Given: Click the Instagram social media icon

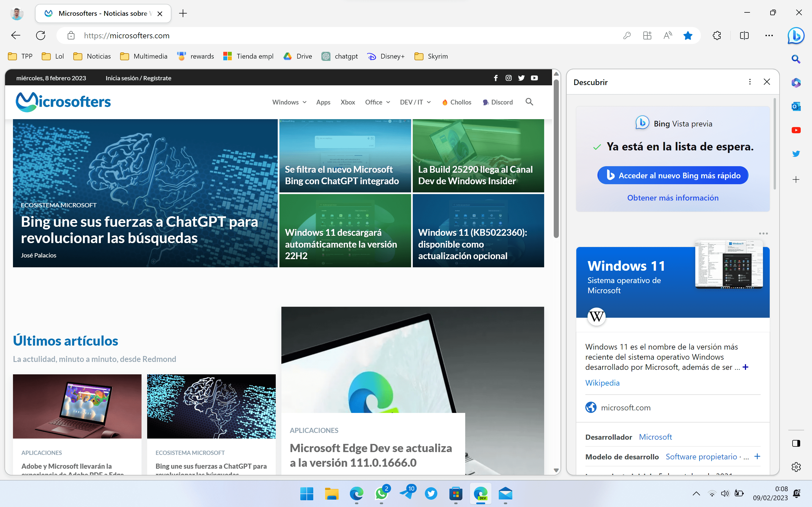Looking at the screenshot, I should click(x=509, y=78).
